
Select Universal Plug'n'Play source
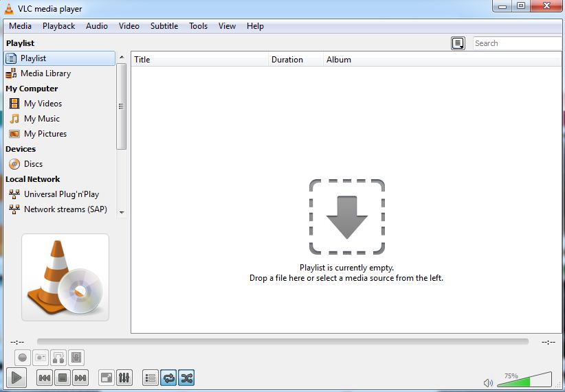59,194
